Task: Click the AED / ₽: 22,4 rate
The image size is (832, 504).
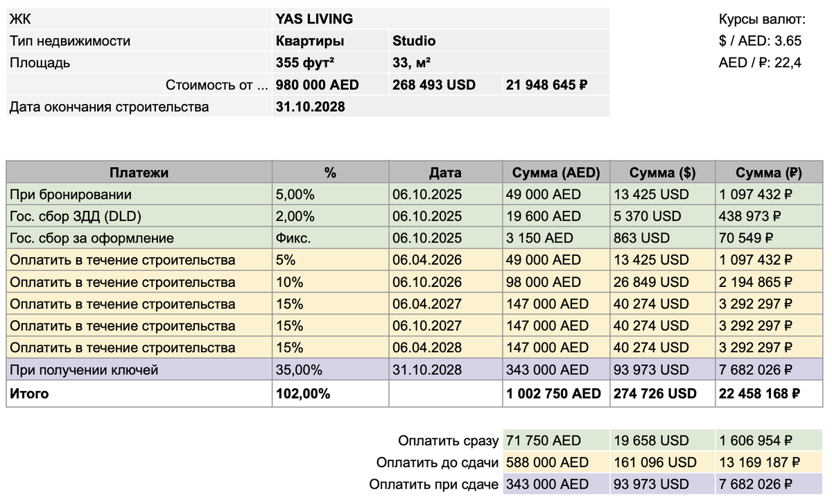Action: (x=760, y=63)
